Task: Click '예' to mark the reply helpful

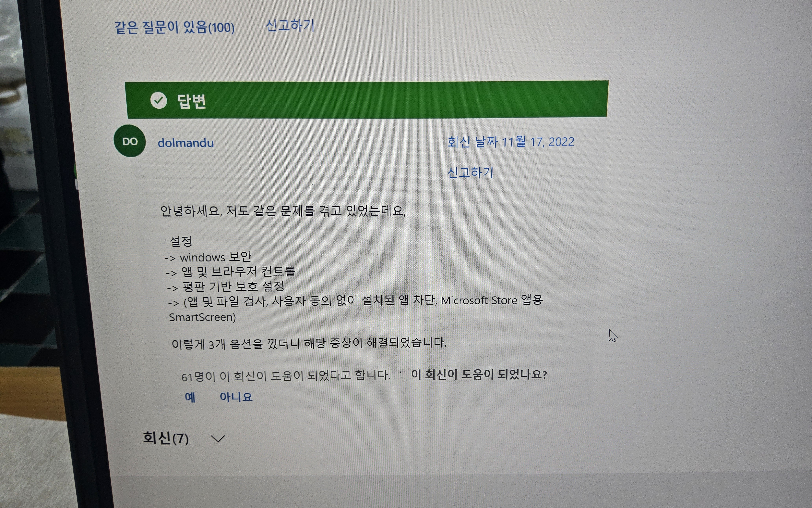Action: [x=190, y=397]
